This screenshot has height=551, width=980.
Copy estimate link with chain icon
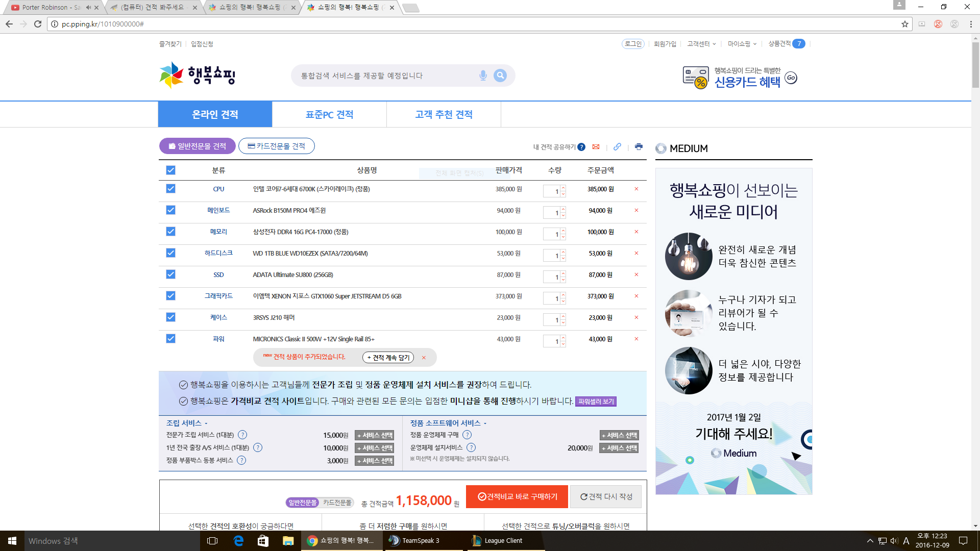coord(617,147)
